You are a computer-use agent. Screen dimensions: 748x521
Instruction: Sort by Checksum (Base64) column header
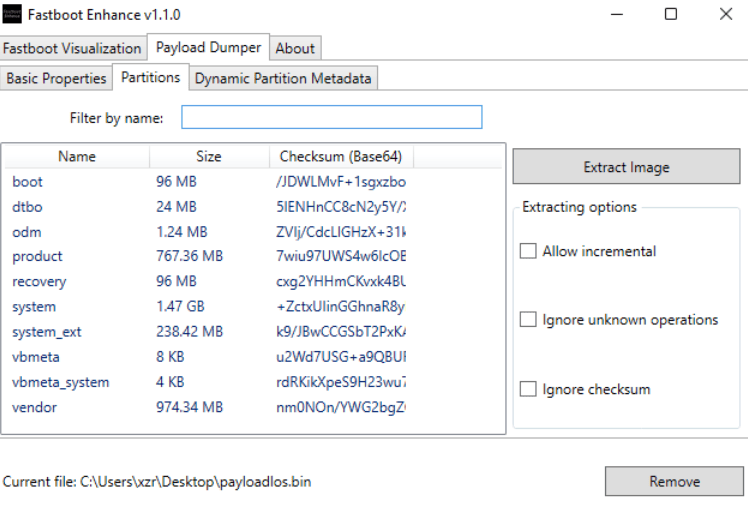pos(341,156)
